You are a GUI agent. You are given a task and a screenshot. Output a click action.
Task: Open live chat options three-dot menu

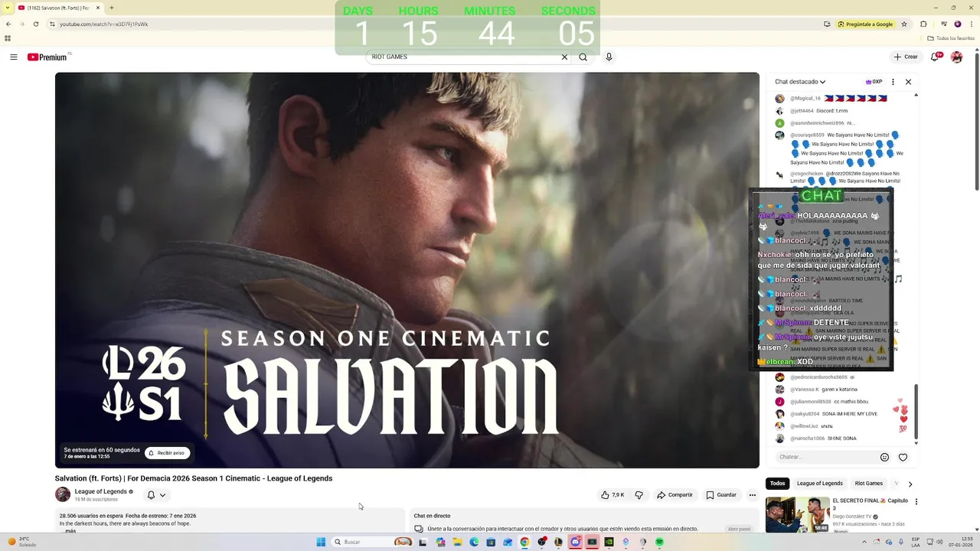[893, 82]
